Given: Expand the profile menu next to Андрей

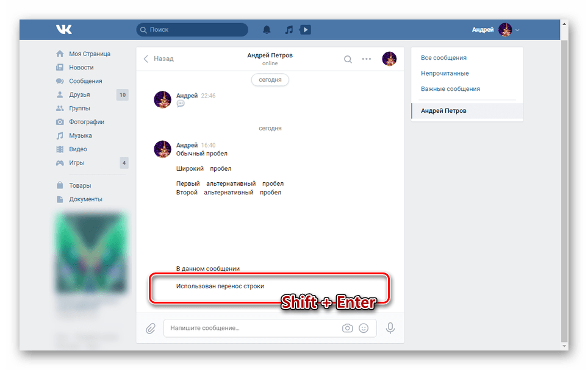Looking at the screenshot, I should pyautogui.click(x=517, y=29).
